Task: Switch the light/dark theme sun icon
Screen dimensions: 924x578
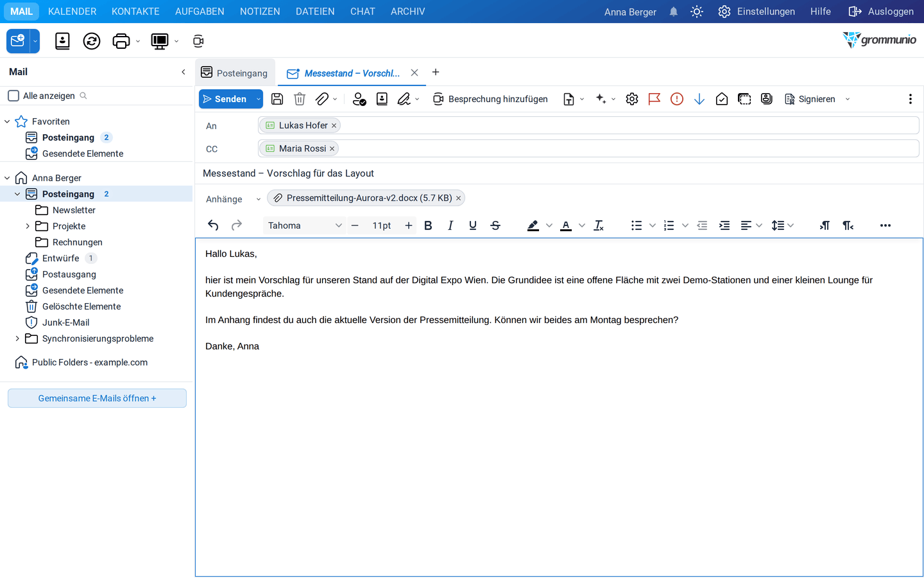Action: (x=697, y=12)
